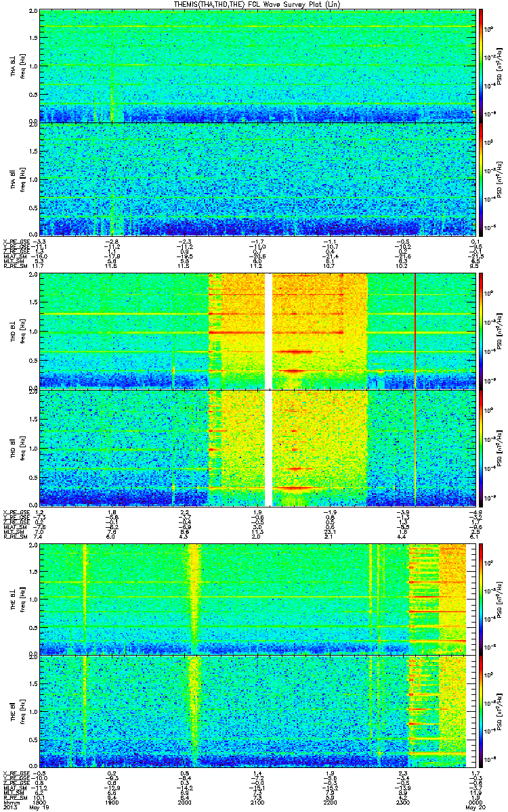Click the PSD color bar beside THE B∥ panel
Viewport: 508px width, 812px height.
pos(482,712)
